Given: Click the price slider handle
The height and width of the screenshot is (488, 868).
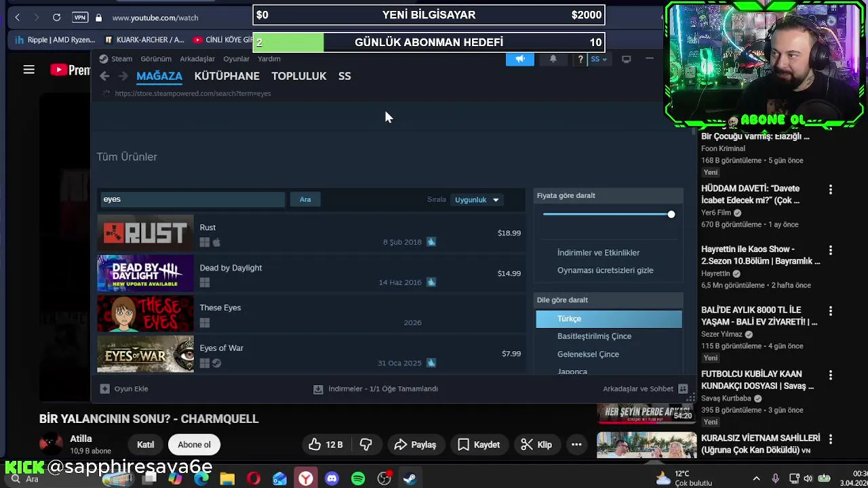Looking at the screenshot, I should (671, 214).
